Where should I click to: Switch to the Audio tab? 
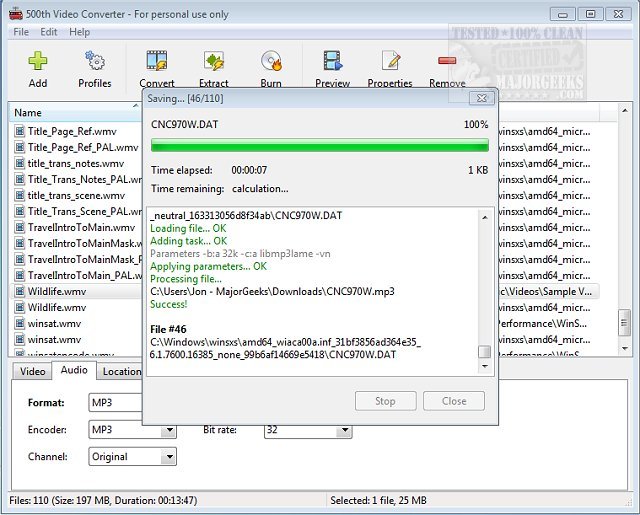(74, 370)
